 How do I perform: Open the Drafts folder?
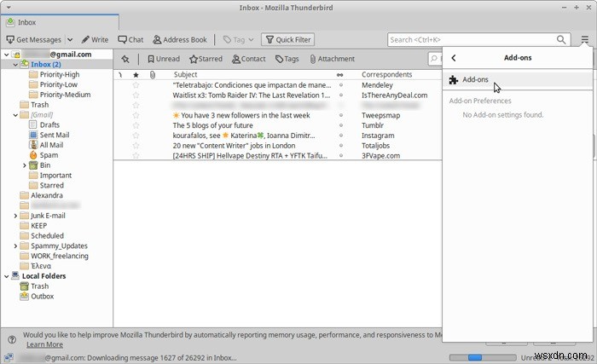click(49, 125)
